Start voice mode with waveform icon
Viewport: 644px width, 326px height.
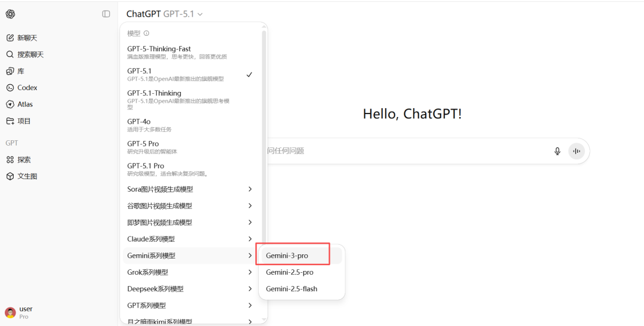tap(577, 151)
